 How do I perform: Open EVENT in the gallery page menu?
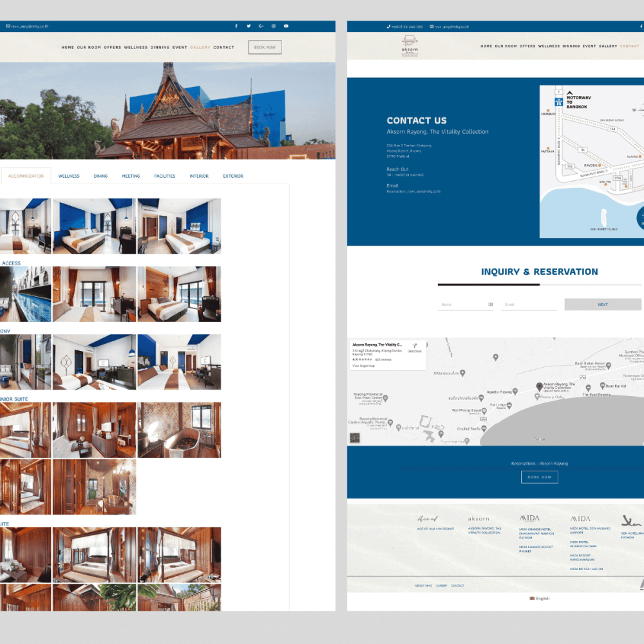tap(180, 47)
